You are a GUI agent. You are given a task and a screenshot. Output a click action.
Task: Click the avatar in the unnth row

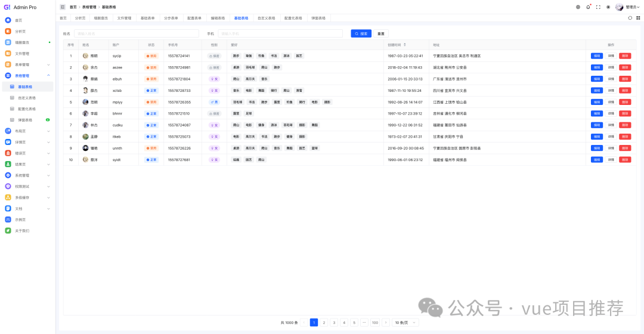85,148
